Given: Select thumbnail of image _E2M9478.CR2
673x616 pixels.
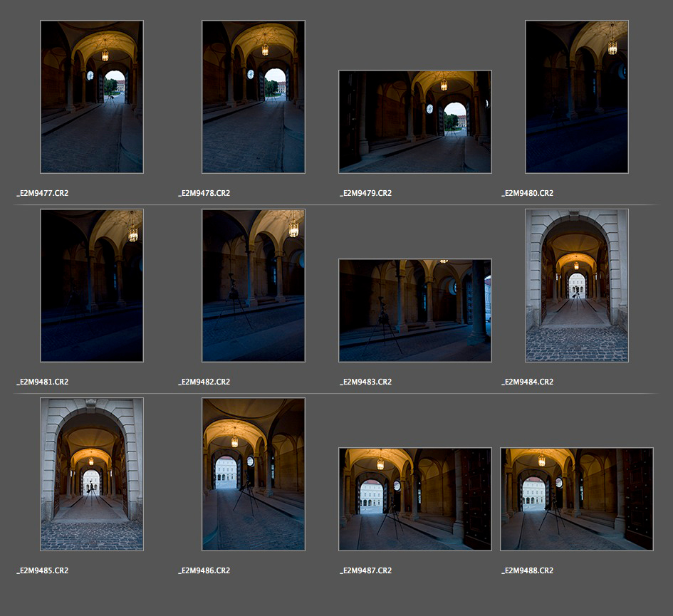Looking at the screenshot, I should point(254,97).
